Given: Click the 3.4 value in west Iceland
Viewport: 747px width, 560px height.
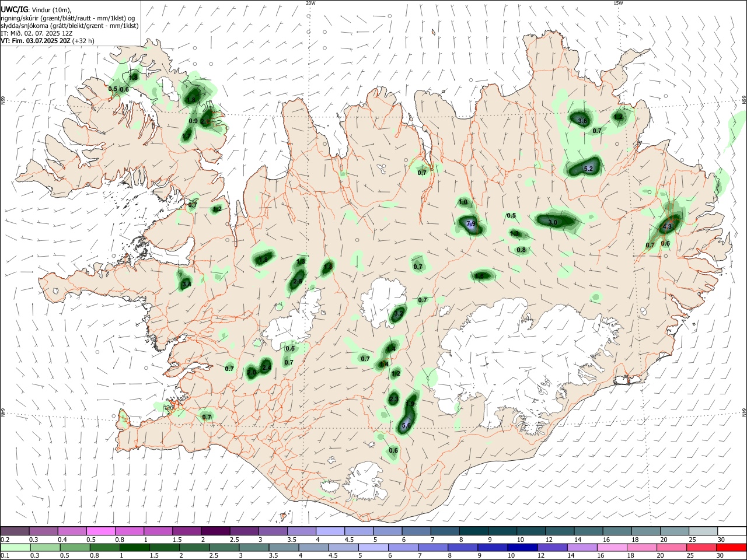Looking at the screenshot, I should [186, 284].
